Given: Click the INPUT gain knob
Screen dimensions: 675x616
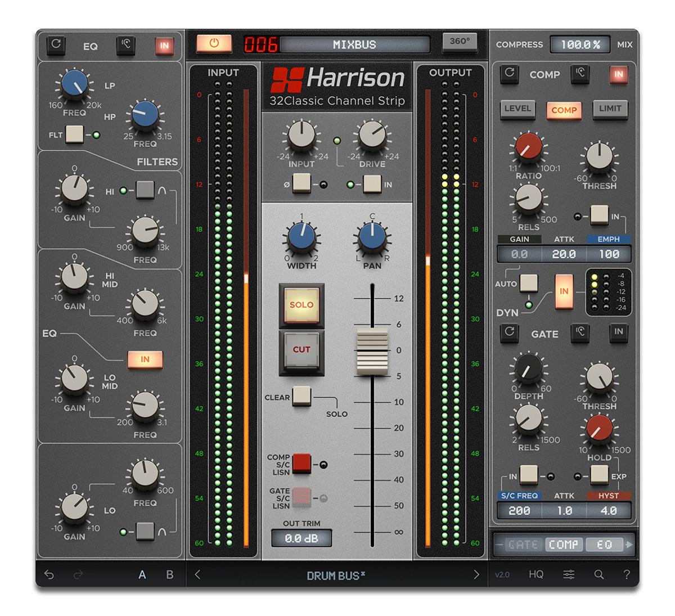Looking at the screenshot, I should click(301, 134).
